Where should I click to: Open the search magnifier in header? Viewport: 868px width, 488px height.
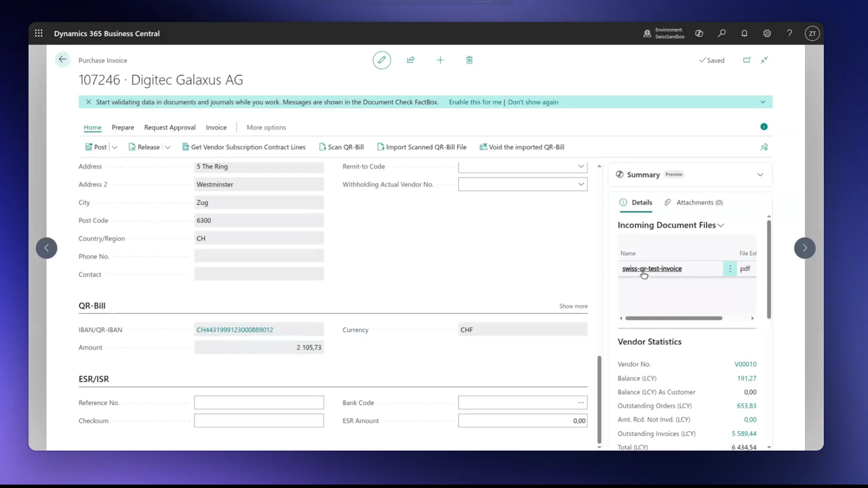722,33
